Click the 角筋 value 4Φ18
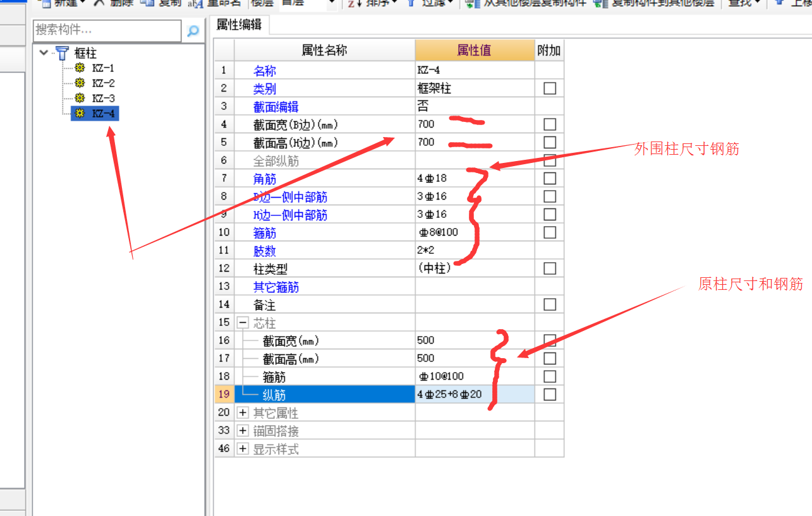812x516 pixels. (475, 179)
